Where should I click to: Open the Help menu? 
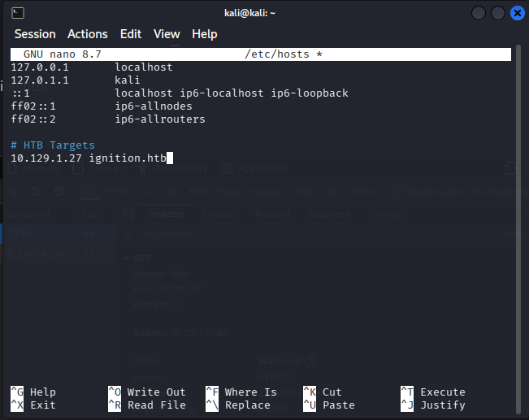coord(205,34)
